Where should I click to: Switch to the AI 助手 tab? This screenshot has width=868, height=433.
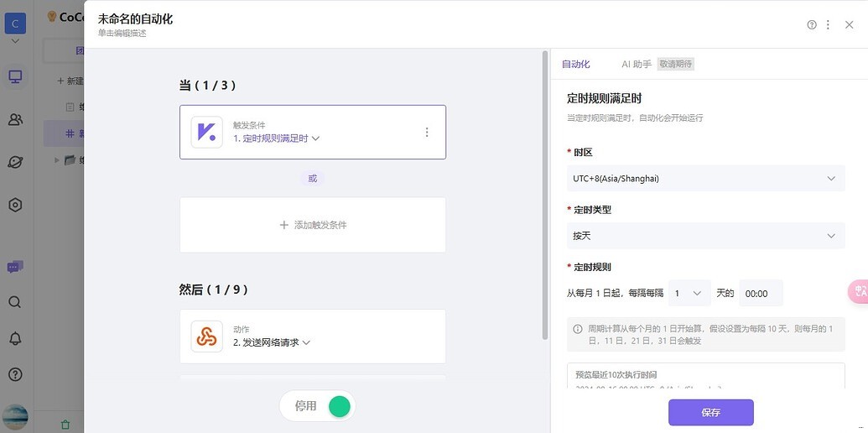[636, 64]
